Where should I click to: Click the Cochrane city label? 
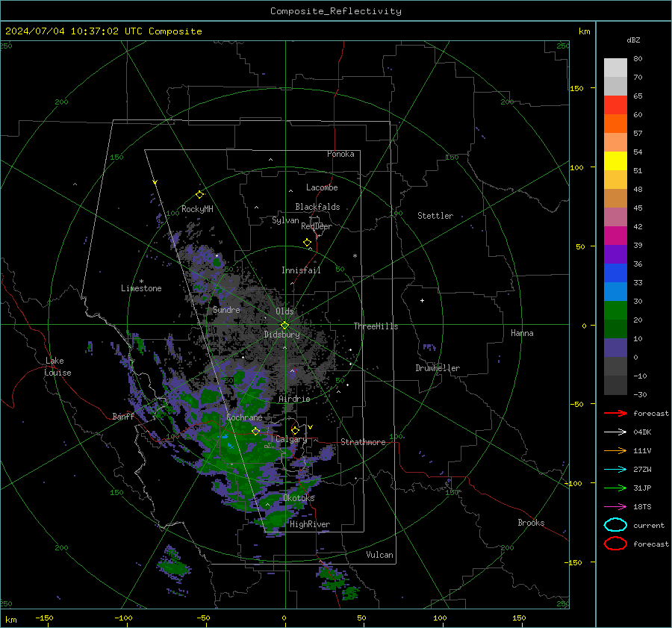click(244, 417)
